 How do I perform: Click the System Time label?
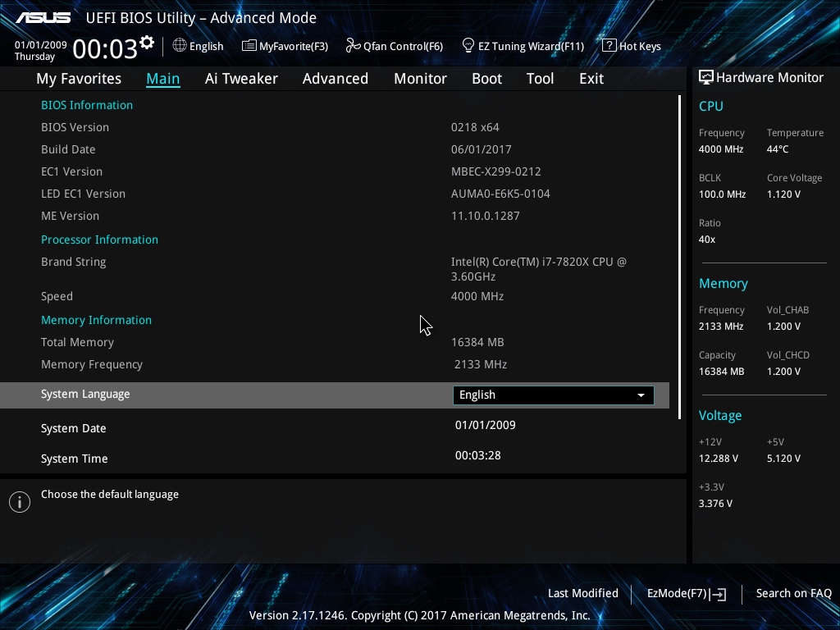[x=75, y=459]
